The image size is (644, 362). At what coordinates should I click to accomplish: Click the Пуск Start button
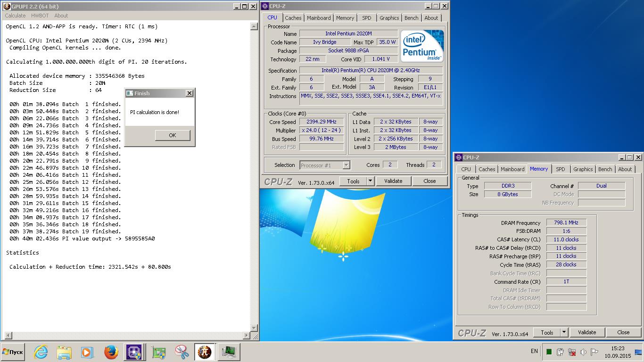13,352
